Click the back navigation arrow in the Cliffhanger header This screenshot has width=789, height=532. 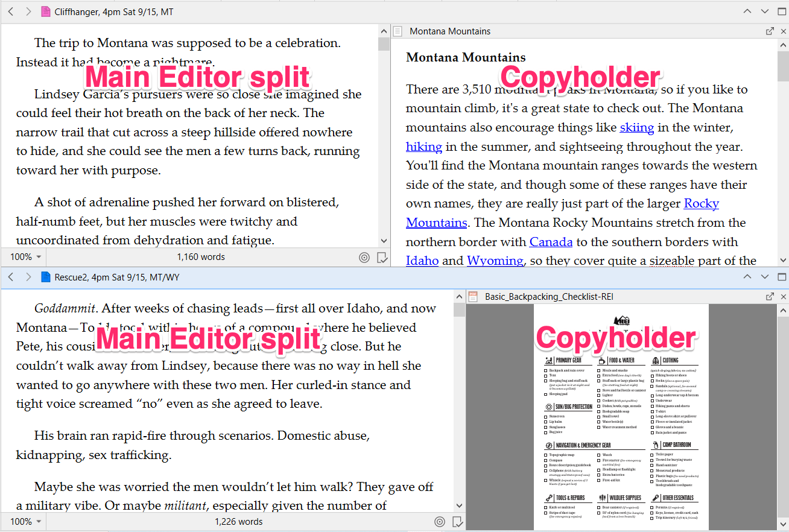[10, 11]
